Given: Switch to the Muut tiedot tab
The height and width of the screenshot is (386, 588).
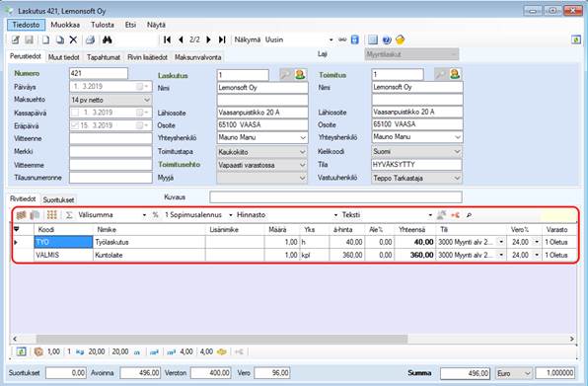Looking at the screenshot, I should click(x=64, y=57).
